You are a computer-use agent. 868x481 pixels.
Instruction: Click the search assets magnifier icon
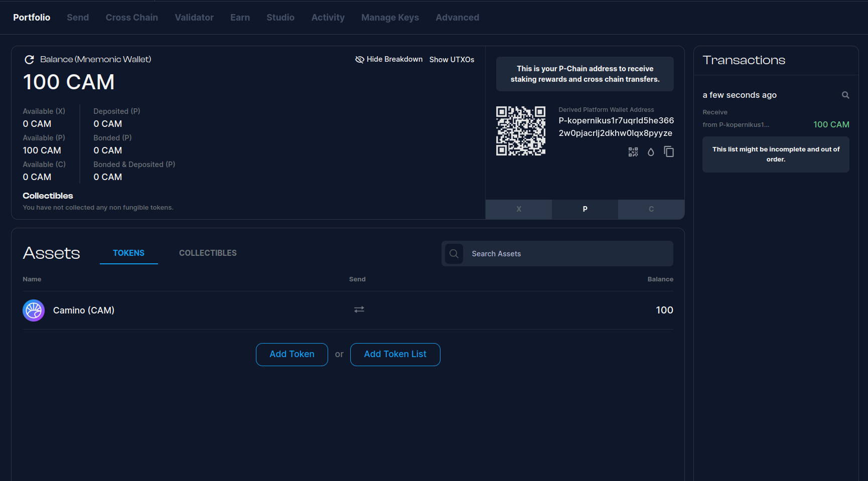[454, 254]
